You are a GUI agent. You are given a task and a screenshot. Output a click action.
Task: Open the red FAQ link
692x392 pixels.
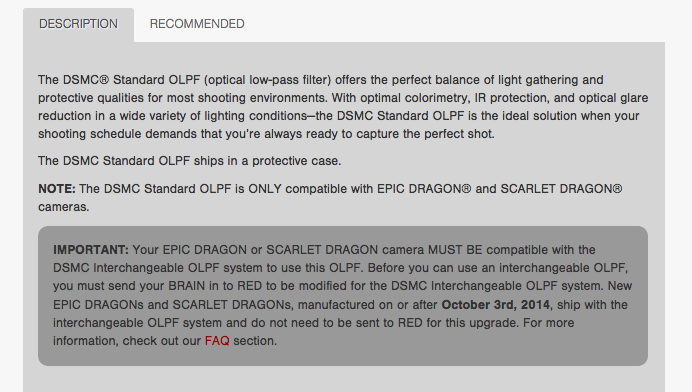[x=217, y=341]
